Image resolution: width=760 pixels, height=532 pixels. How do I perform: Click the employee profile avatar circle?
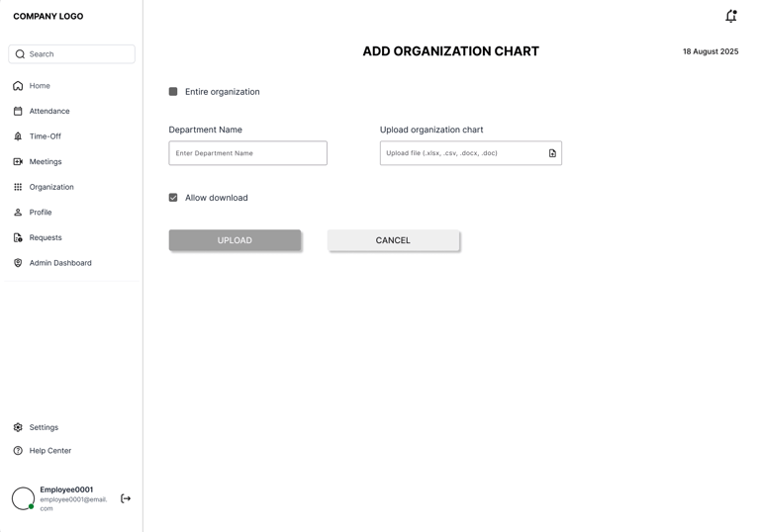[x=23, y=498]
